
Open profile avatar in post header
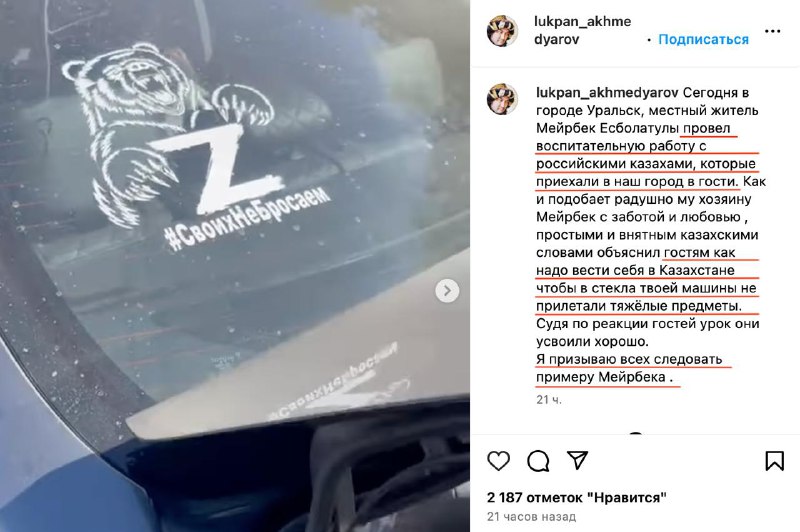(x=503, y=31)
